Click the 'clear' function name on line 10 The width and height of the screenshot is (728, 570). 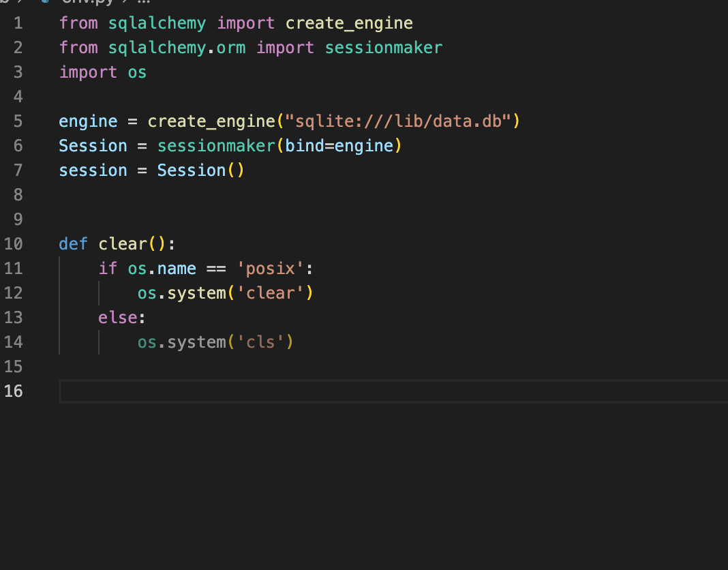coord(123,244)
